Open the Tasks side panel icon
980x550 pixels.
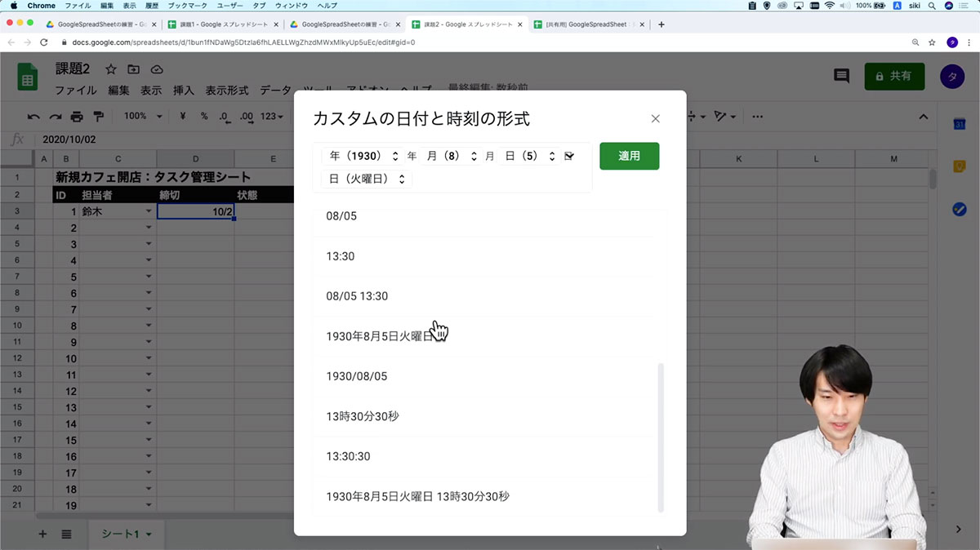click(x=960, y=209)
